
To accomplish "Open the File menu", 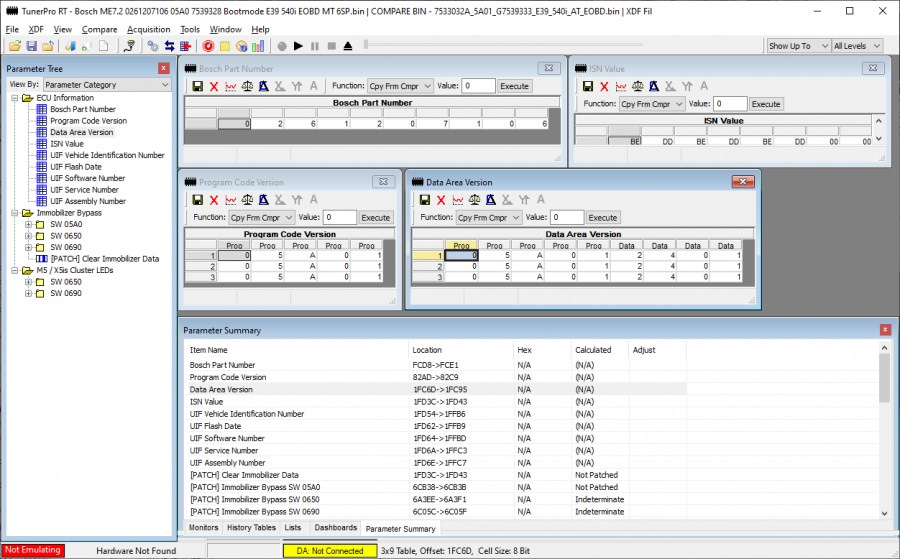I will (x=12, y=29).
